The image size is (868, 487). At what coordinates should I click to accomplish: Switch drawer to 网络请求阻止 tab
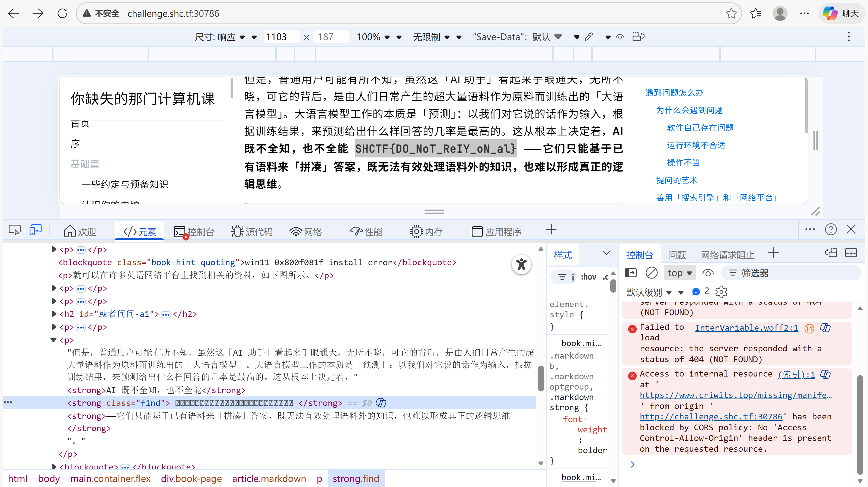coord(727,255)
